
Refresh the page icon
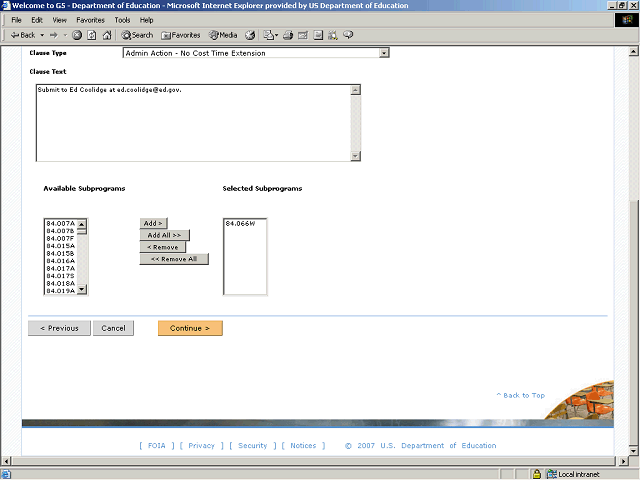click(92, 35)
